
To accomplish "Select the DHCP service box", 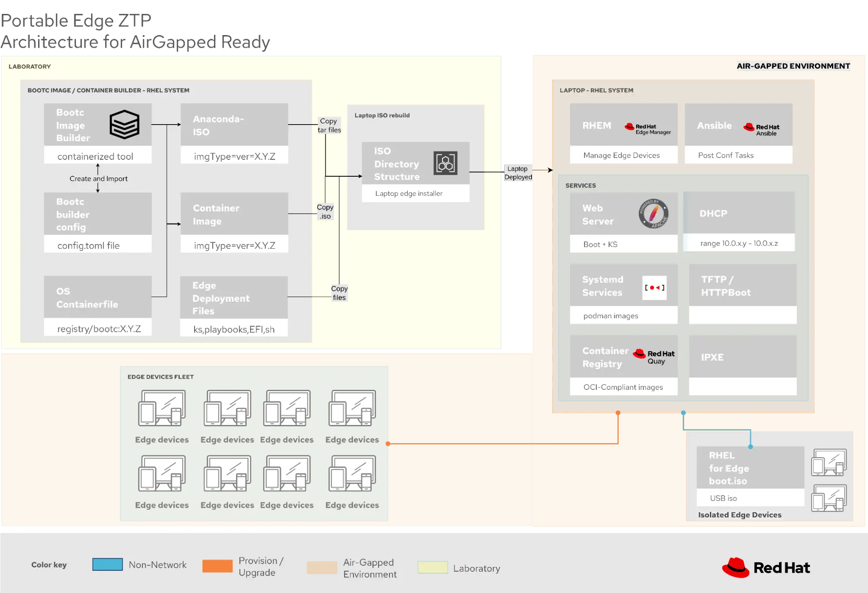I will pos(739,221).
